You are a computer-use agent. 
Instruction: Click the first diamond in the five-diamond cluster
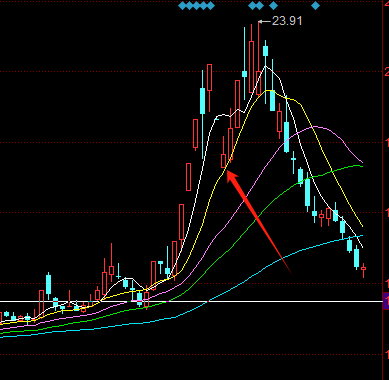pyautogui.click(x=182, y=6)
